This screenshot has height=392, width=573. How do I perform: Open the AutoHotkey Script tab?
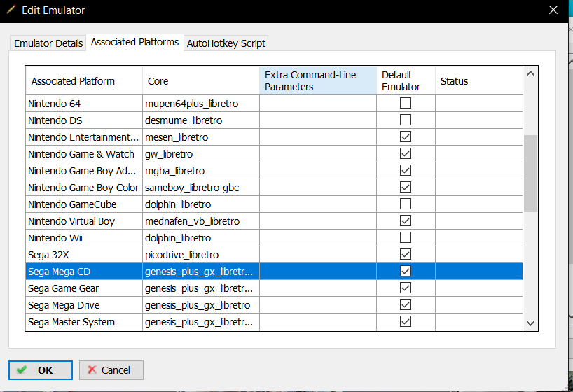pos(226,43)
